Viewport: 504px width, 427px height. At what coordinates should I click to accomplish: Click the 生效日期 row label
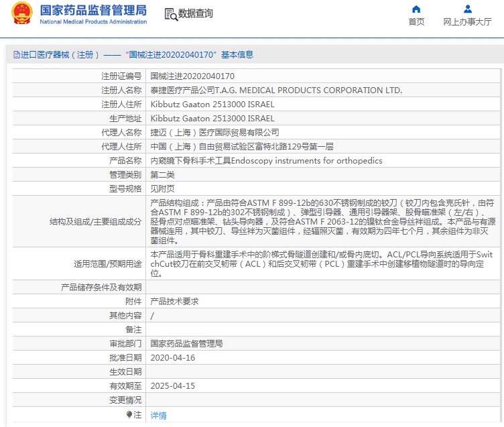point(125,372)
